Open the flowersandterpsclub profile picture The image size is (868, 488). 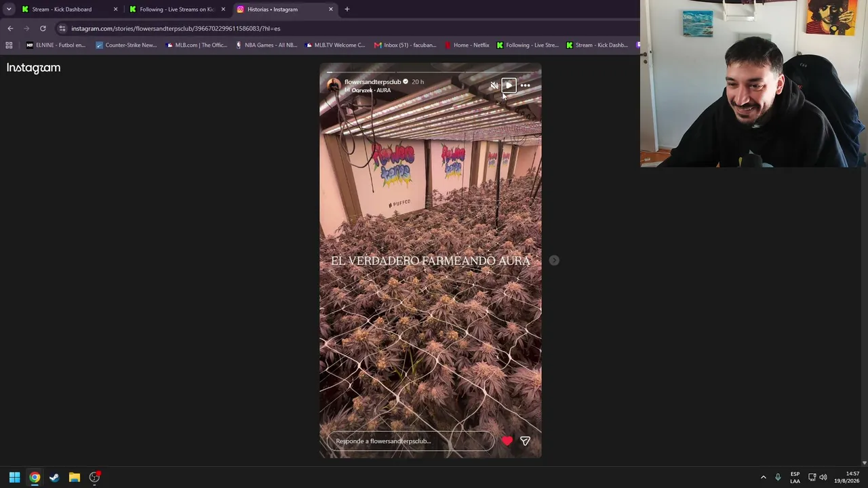pos(334,85)
